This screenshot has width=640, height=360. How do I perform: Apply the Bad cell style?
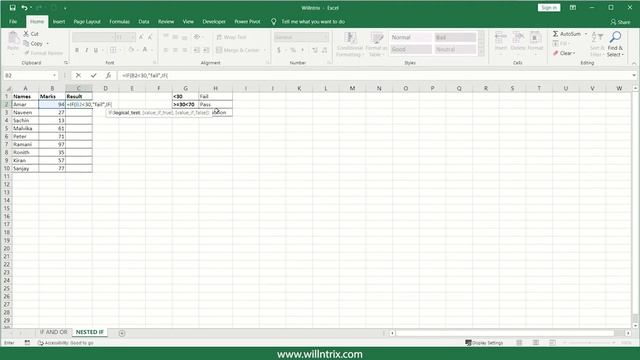455,37
